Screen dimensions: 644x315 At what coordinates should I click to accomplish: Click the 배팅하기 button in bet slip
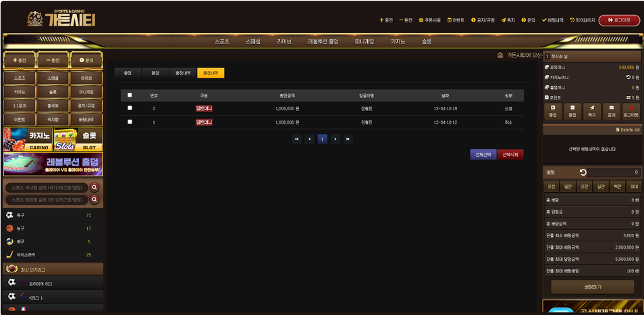(592, 287)
